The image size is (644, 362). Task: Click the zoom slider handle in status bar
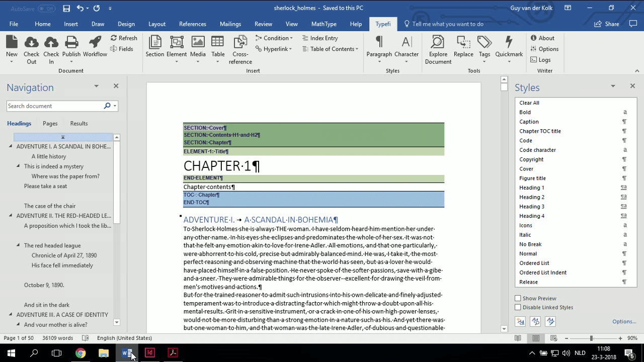tap(591, 338)
